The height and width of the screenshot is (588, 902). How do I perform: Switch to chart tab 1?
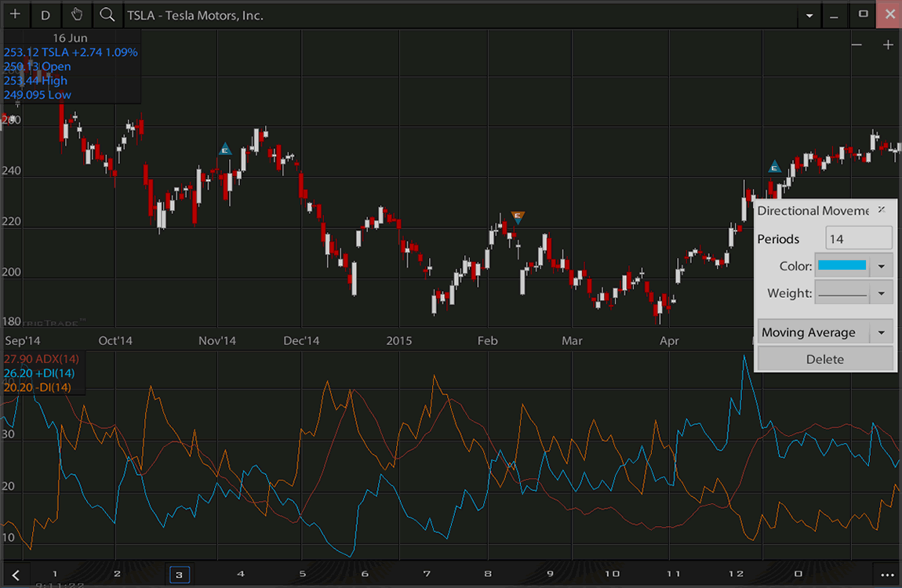tap(55, 574)
